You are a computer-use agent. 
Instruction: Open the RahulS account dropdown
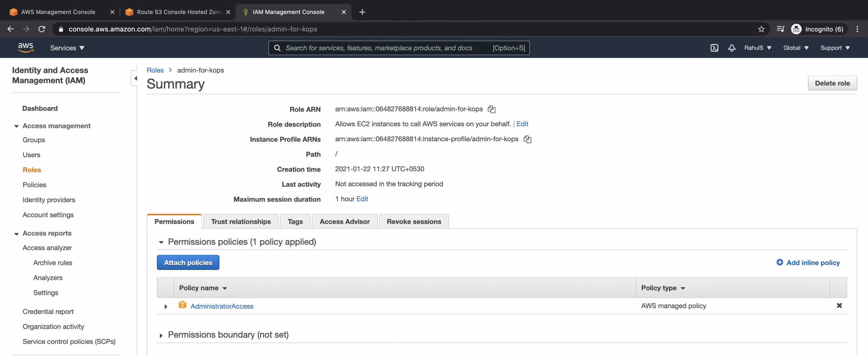point(757,48)
